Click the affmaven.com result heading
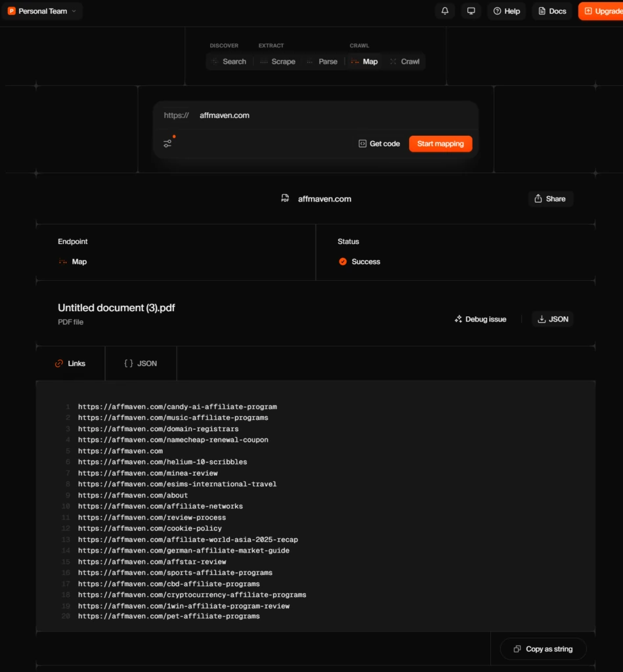The width and height of the screenshot is (623, 672). [324, 199]
